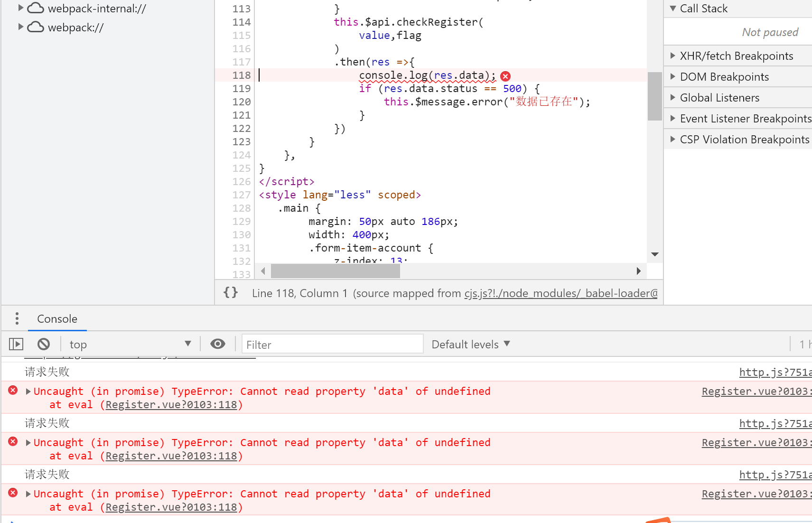
Task: Set breakpoint on line number 118
Action: [x=241, y=75]
